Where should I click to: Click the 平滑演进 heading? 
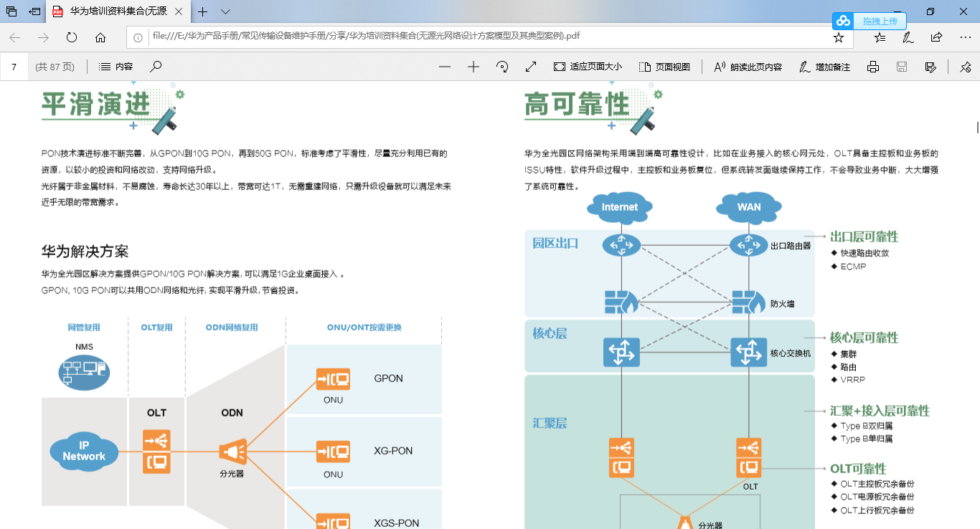coord(95,105)
